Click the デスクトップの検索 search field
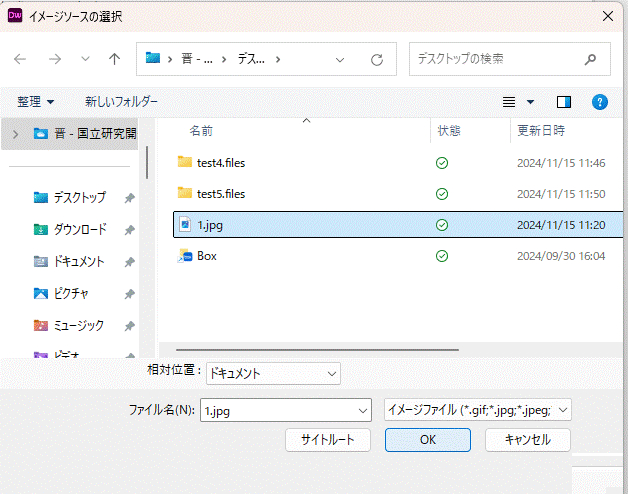 pyautogui.click(x=500, y=59)
